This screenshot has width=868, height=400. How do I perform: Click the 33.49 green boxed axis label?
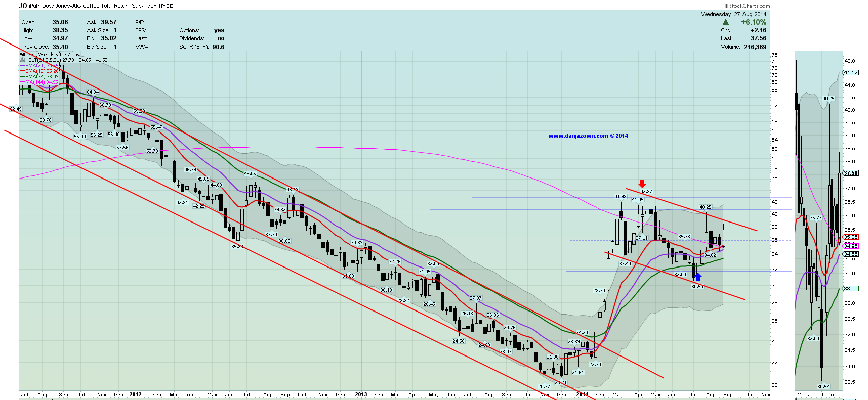point(851,289)
